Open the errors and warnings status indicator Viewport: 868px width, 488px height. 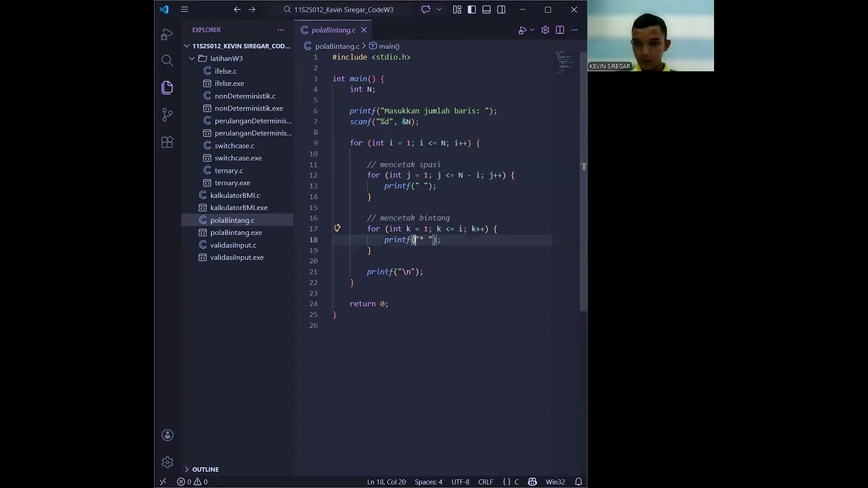click(193, 482)
